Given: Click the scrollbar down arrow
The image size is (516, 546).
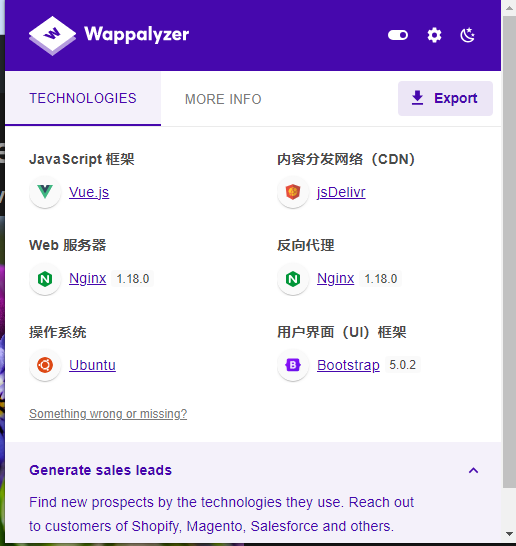Looking at the screenshot, I should (x=509, y=534).
